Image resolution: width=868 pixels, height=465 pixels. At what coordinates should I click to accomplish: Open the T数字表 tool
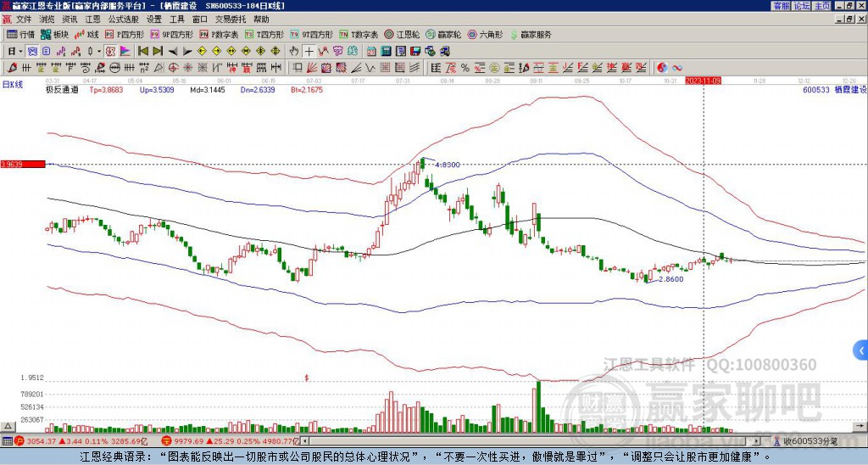pyautogui.click(x=359, y=34)
